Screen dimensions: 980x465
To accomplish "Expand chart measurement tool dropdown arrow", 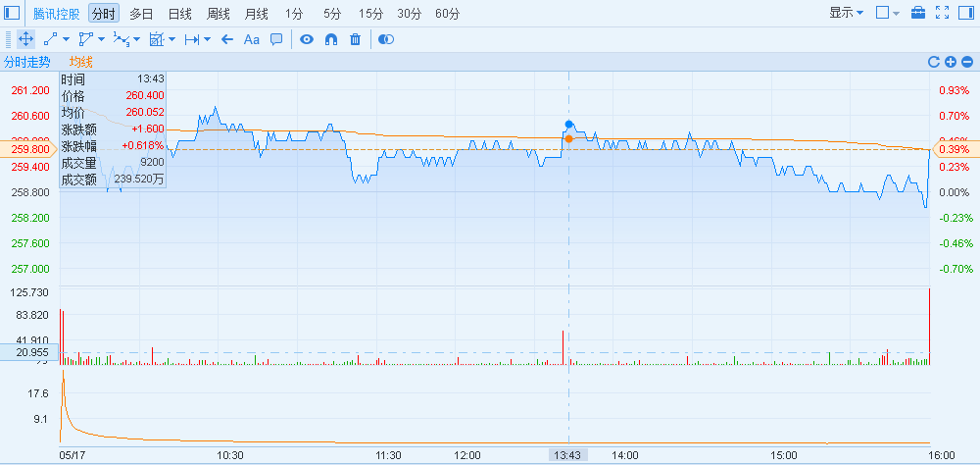I will pos(171,40).
